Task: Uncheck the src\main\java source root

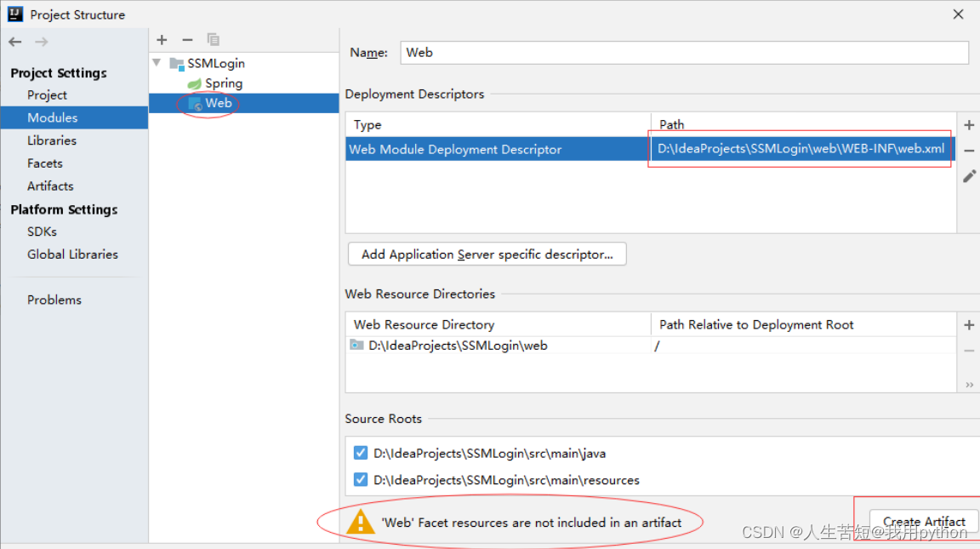Action: [x=361, y=453]
